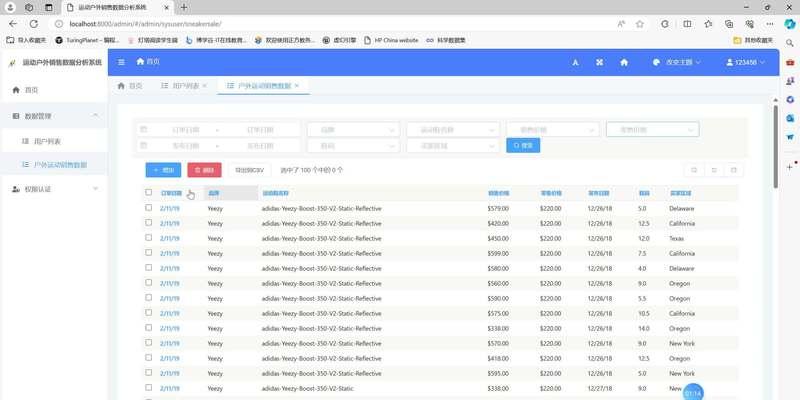Open the 鞋码 filter dropdown
Image resolution: width=800 pixels, height=400 pixels.
[354, 145]
